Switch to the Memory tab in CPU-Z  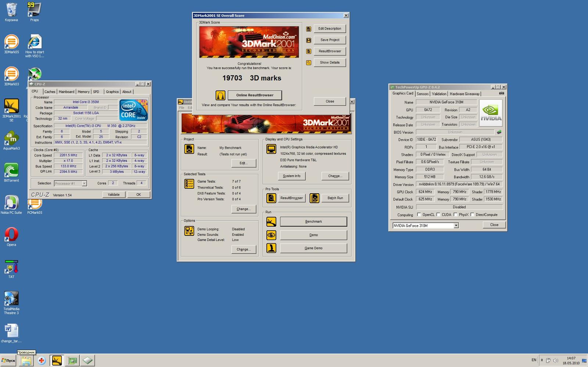pos(83,92)
